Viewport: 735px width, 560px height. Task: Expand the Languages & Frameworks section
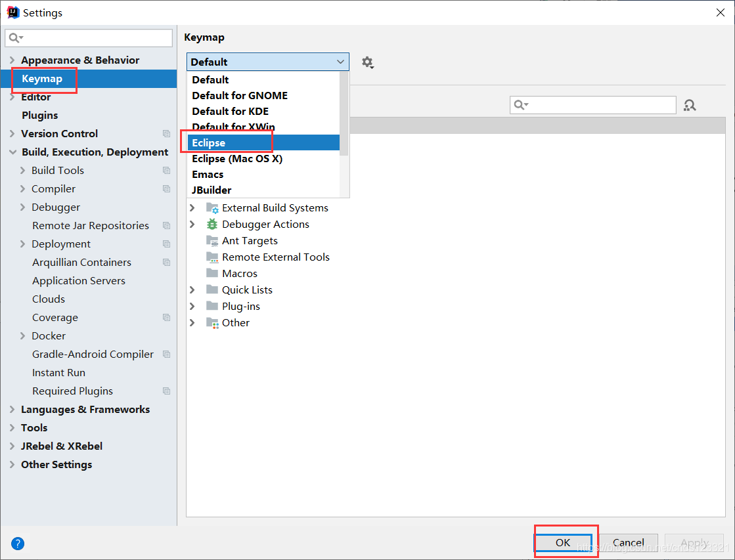pyautogui.click(x=12, y=410)
